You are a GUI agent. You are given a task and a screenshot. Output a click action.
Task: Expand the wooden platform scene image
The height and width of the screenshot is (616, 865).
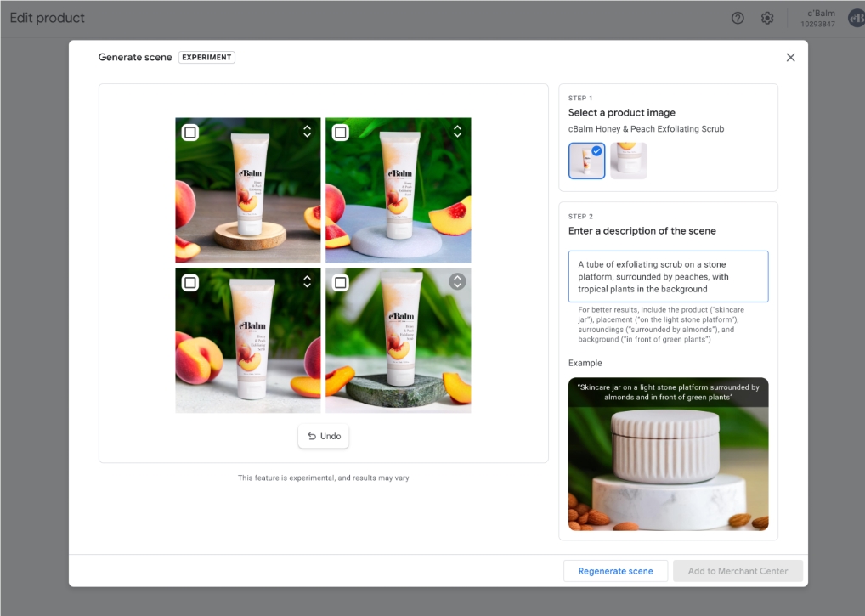tap(308, 131)
